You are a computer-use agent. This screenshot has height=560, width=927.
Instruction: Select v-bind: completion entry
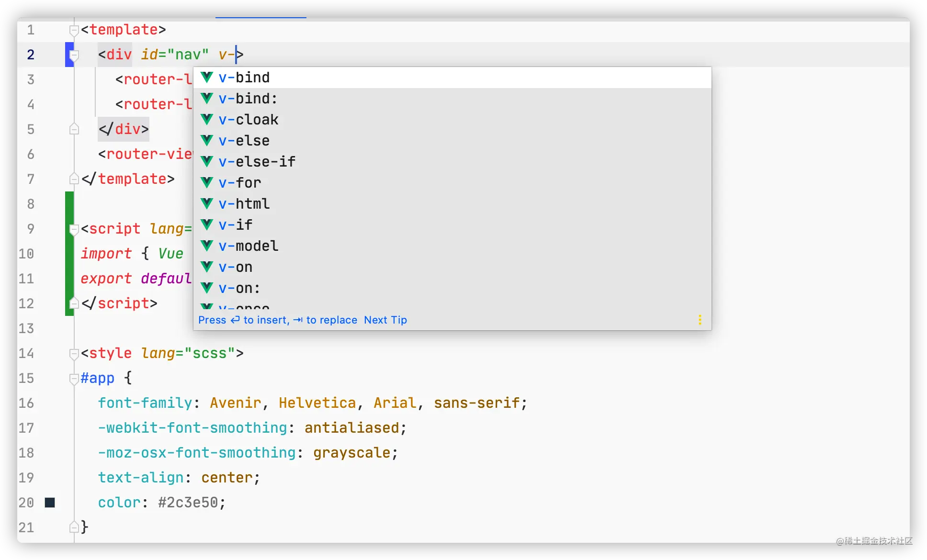point(248,99)
